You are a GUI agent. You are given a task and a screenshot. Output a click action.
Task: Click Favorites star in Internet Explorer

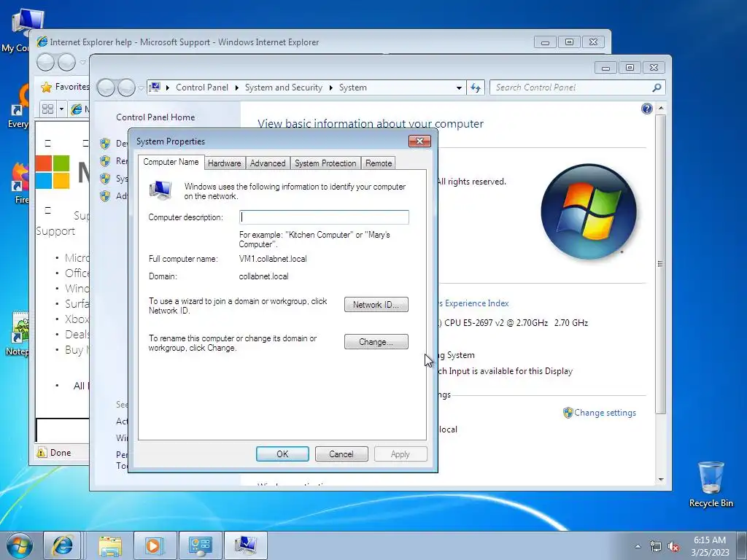coord(46,87)
